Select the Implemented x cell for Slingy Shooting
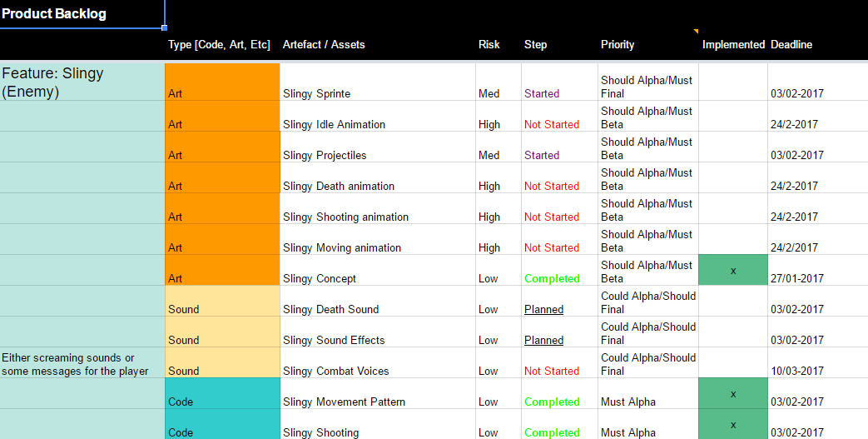This screenshot has width=868, height=439. pos(732,425)
